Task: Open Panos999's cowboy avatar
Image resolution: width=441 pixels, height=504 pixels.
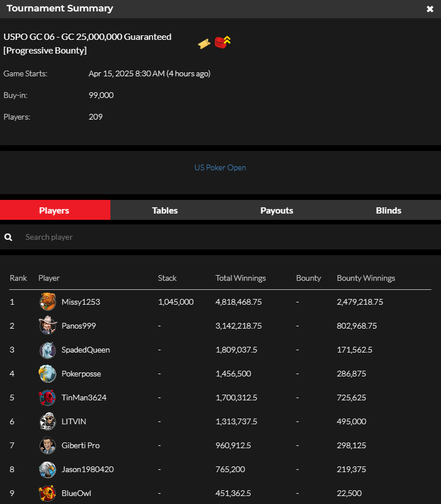Action: click(48, 326)
